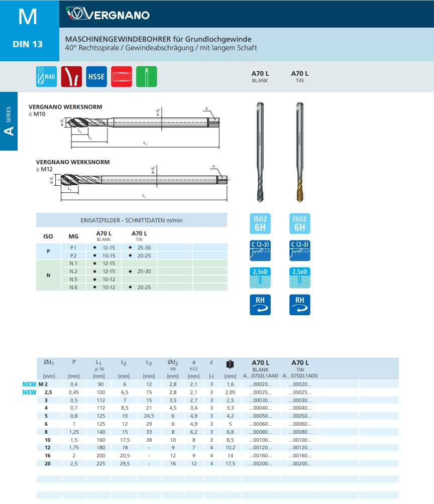Click the ISO2 6H icon under TiN tap
The height and width of the screenshot is (504, 434).
pyautogui.click(x=300, y=224)
